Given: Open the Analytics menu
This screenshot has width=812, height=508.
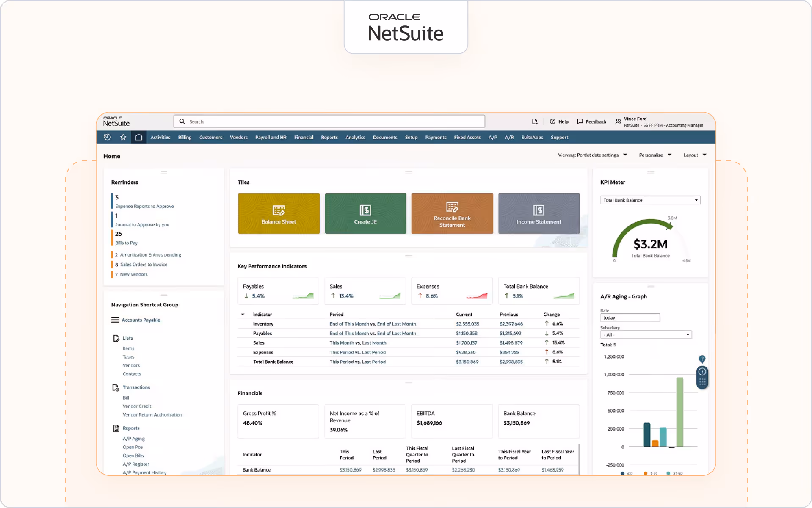Looking at the screenshot, I should point(355,138).
